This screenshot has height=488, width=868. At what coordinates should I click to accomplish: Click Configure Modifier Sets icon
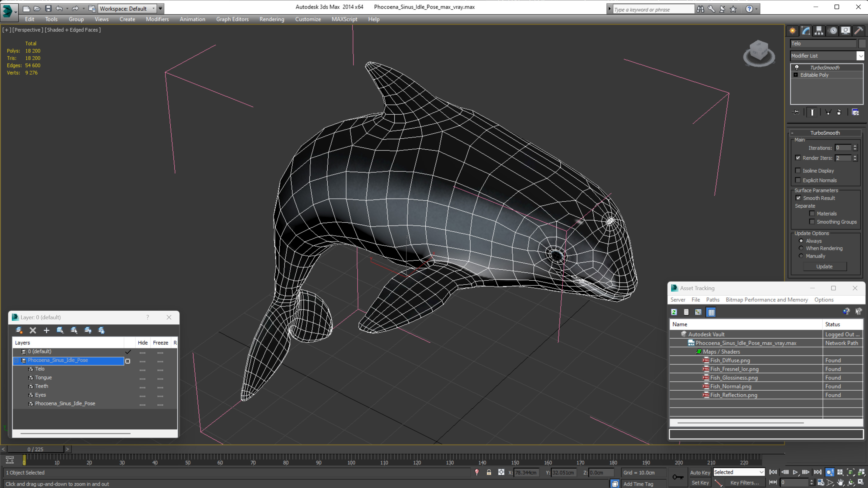(x=855, y=112)
